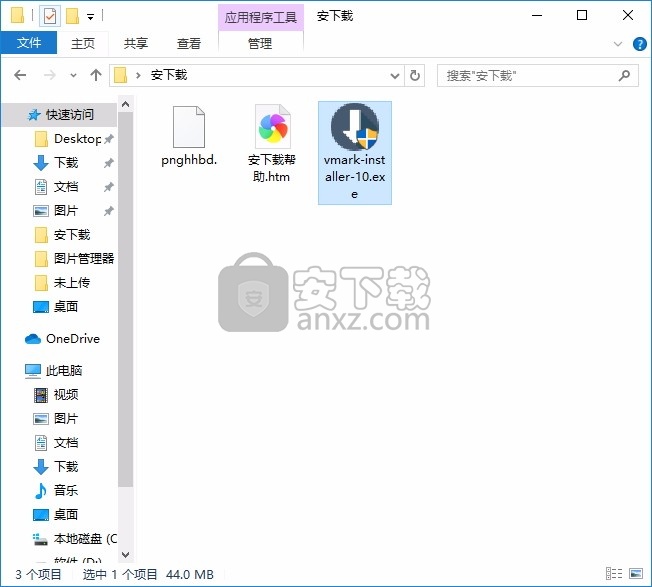652x587 pixels.
Task: Click the Properties checkmark quick access icon
Action: click(49, 16)
